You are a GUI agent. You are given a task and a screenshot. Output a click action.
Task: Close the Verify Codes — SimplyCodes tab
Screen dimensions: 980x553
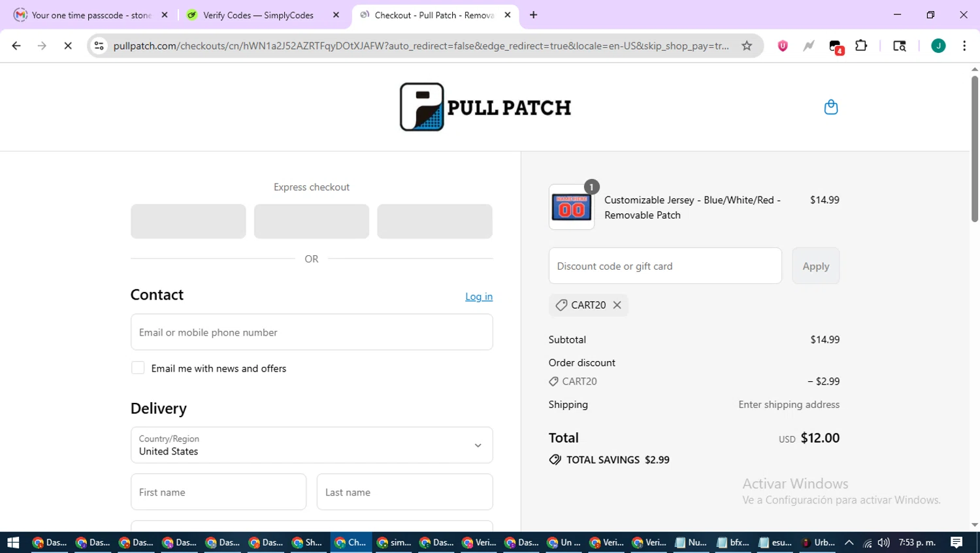coord(336,15)
